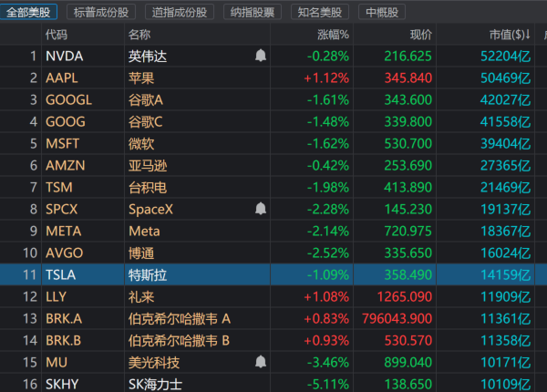Select the MSFT ticker code

[x=62, y=144]
